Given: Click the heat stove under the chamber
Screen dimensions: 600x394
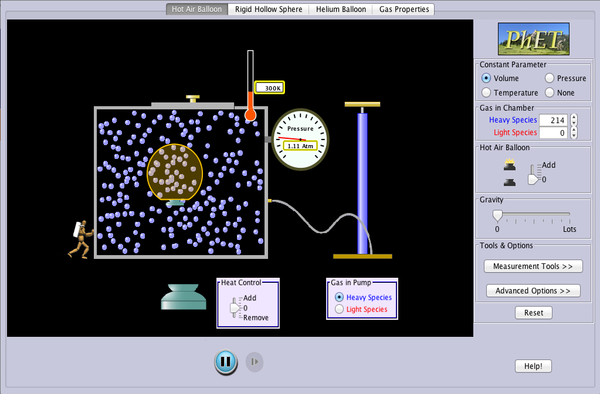Looking at the screenshot, I should tap(184, 297).
